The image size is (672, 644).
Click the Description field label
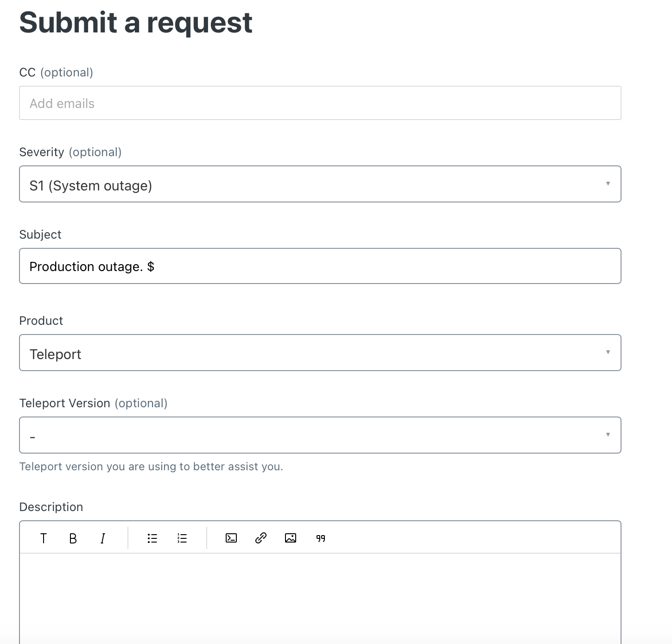click(x=51, y=507)
